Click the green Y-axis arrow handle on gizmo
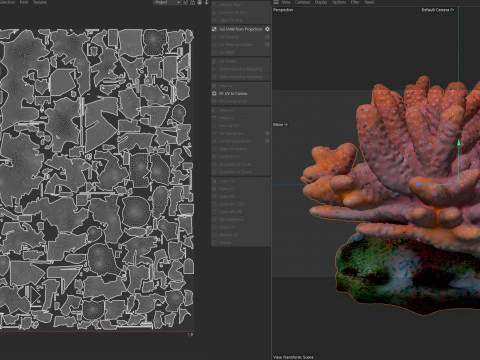Screen dimensions: 480x360 pos(459,143)
